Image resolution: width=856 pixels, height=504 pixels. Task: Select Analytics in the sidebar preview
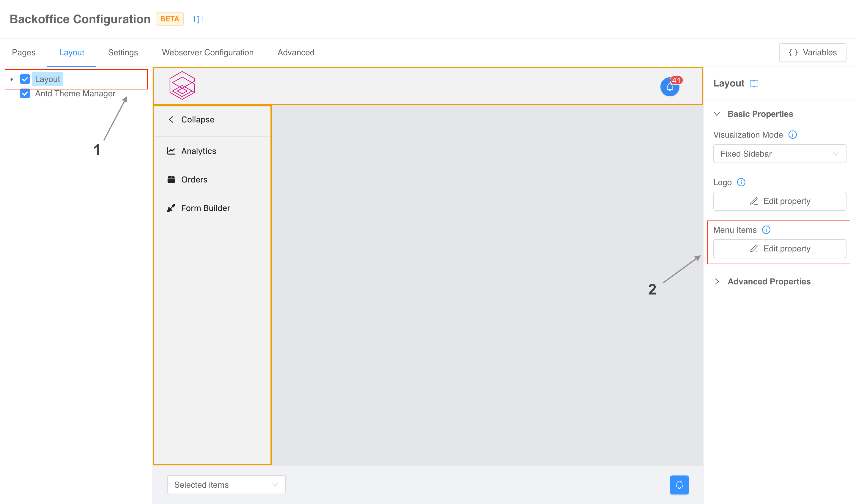pyautogui.click(x=198, y=151)
